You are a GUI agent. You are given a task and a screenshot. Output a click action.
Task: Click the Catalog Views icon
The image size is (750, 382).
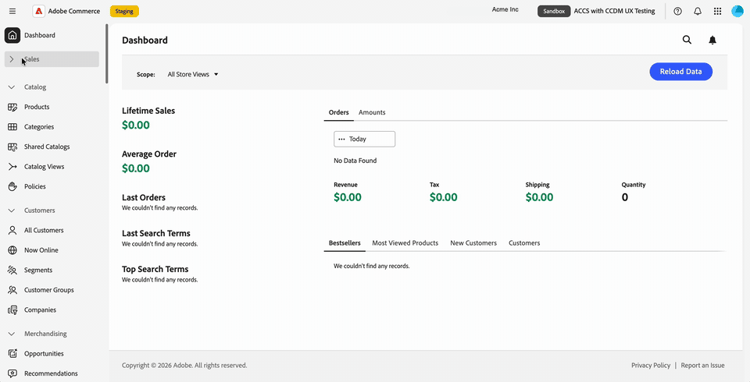pos(12,166)
